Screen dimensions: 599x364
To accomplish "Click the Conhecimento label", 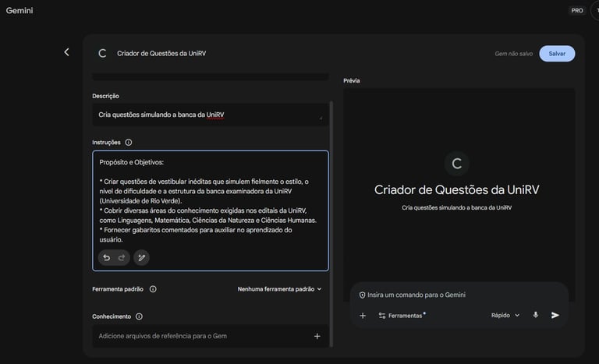I will [112, 316].
